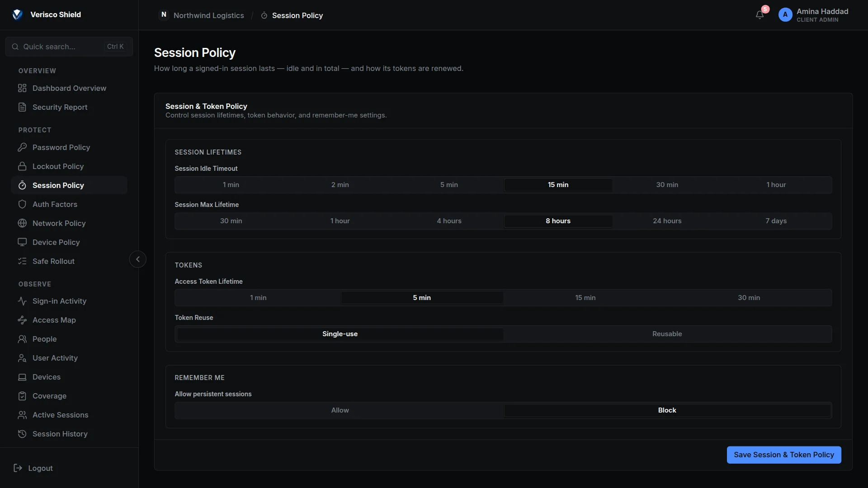This screenshot has width=868, height=488.
Task: Click Save Session & Token Policy button
Action: (x=783, y=455)
